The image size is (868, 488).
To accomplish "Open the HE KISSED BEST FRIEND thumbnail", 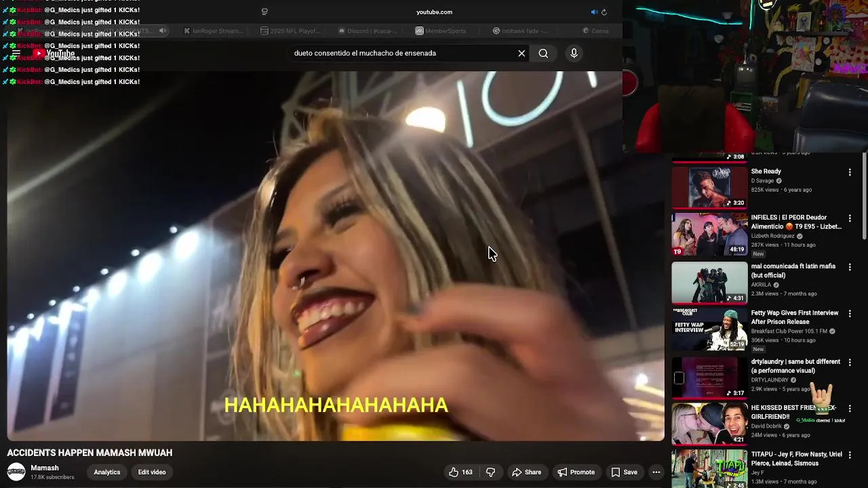I will click(709, 424).
